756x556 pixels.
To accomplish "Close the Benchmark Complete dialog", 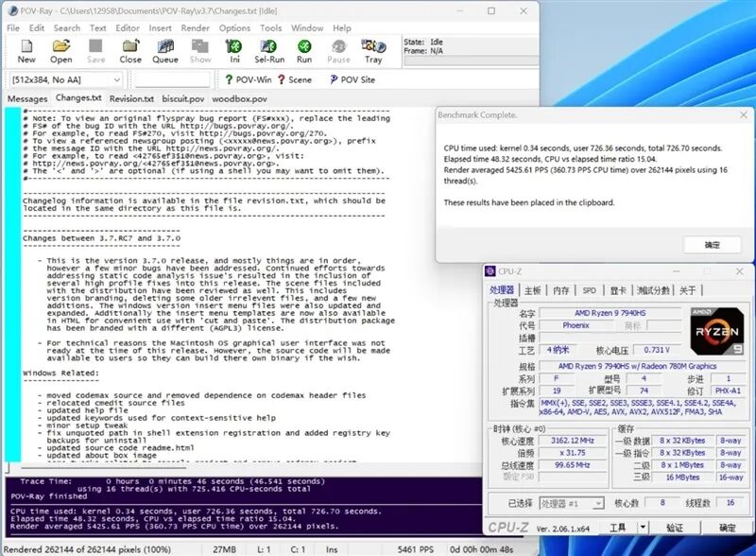I will 744,114.
